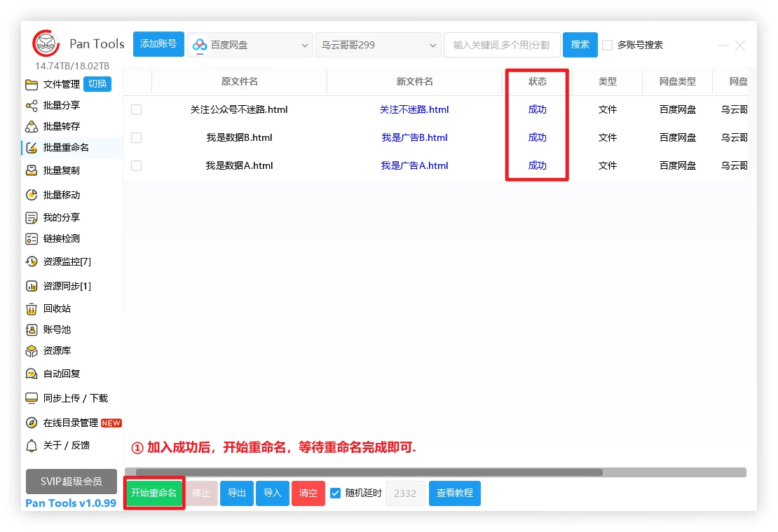This screenshot has width=778, height=532.
Task: Expand the 乌云哥哥299 account dropdown
Action: point(378,45)
